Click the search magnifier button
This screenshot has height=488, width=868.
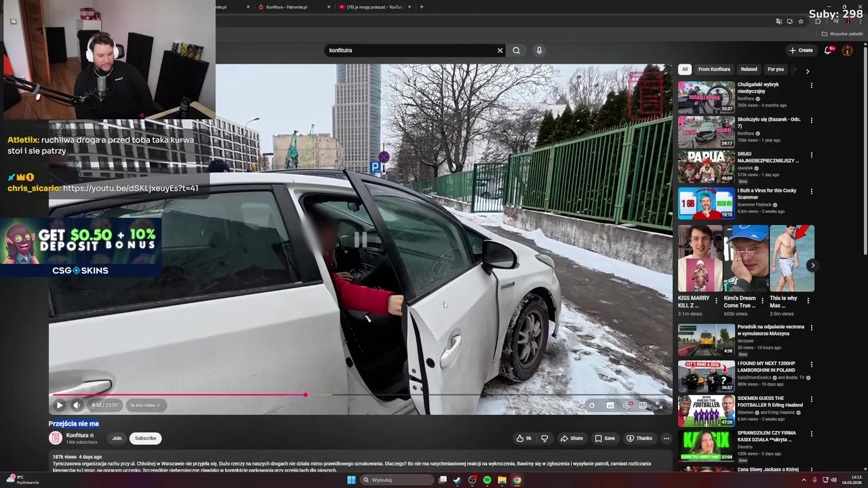[x=517, y=50]
